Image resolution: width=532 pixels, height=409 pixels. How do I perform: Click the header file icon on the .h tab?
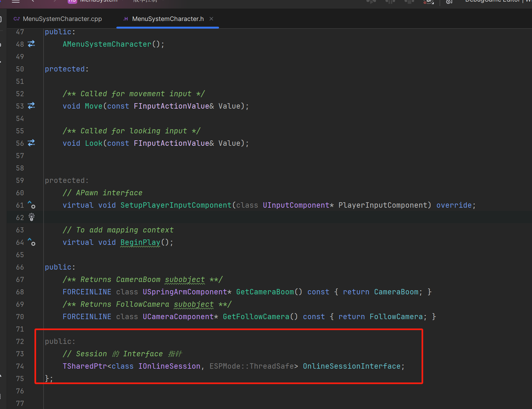pyautogui.click(x=126, y=19)
